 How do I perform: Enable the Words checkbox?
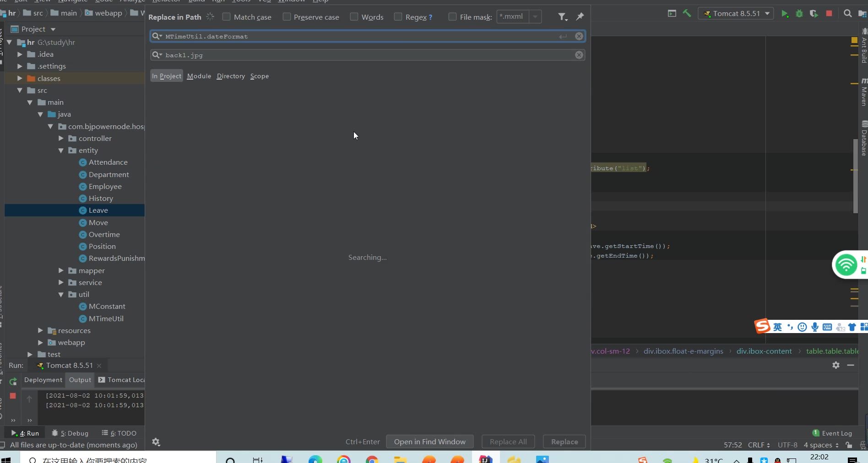click(354, 17)
